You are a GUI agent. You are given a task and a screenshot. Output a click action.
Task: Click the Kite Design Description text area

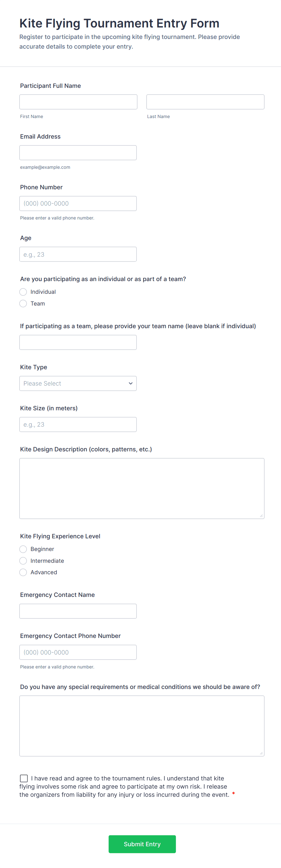142,488
